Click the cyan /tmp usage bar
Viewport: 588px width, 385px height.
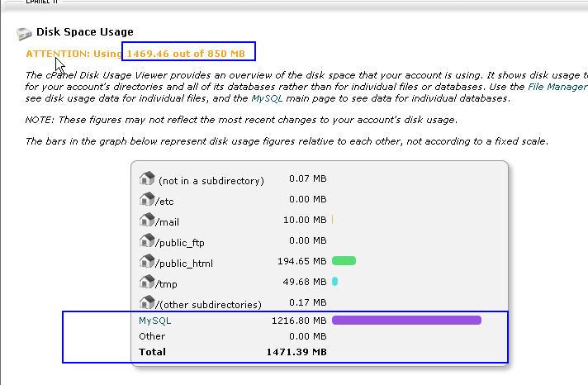(334, 282)
